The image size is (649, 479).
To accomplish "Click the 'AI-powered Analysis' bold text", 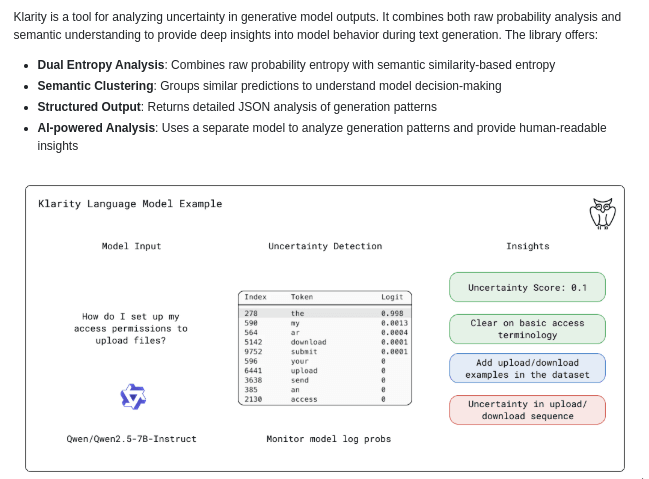I will [x=96, y=128].
